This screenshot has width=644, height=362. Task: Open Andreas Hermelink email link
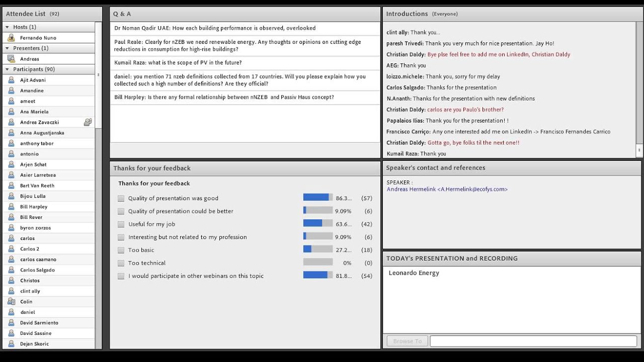click(x=447, y=190)
